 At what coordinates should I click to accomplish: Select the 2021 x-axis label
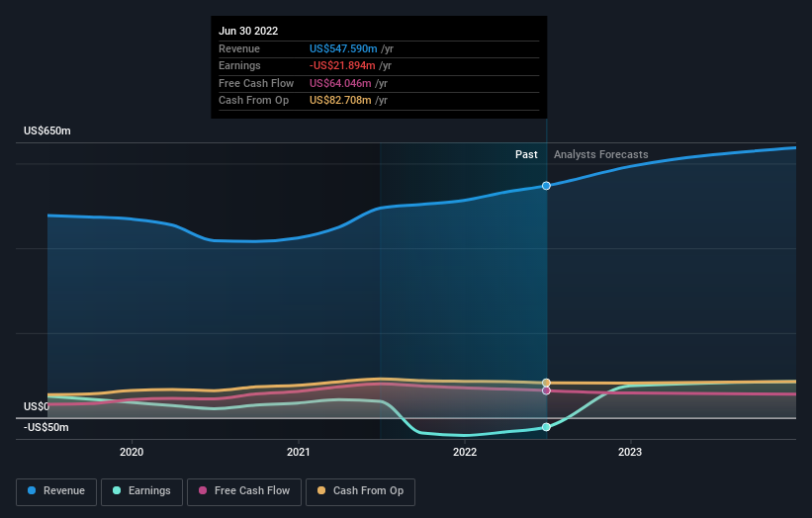click(x=299, y=452)
